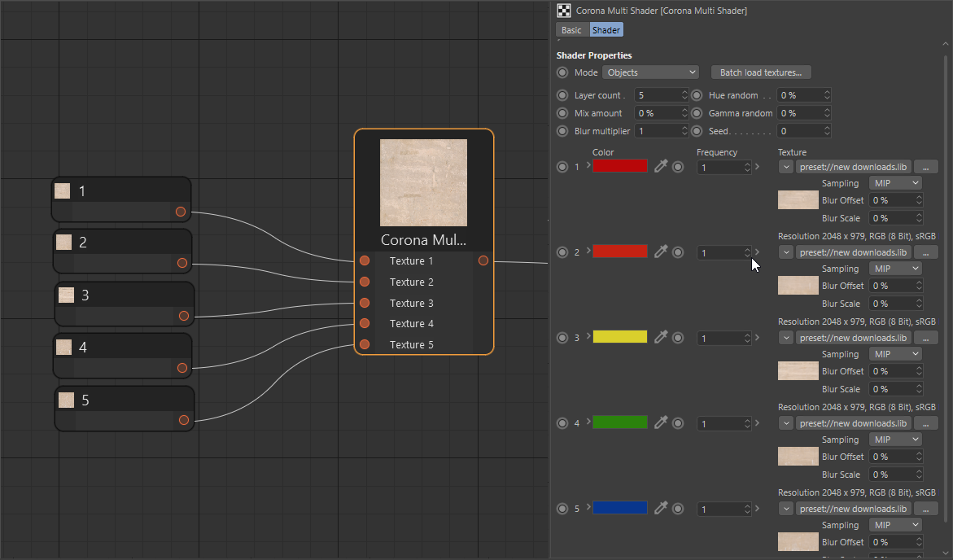Pick color with layer 2 eyedropper

[x=661, y=252]
